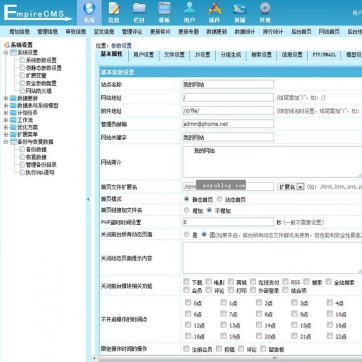
Task: Click the 参数设置 breadcrumb link
Action: click(121, 46)
